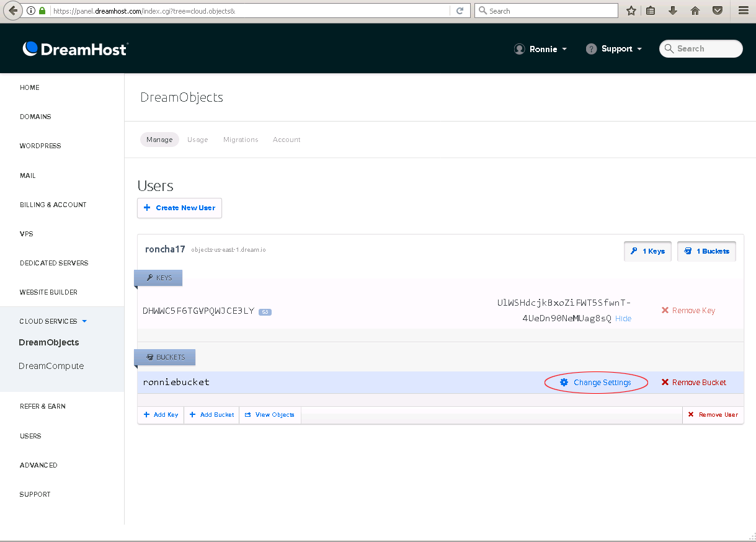
Task: Open the Pocket icon in toolbar
Action: pos(718,11)
